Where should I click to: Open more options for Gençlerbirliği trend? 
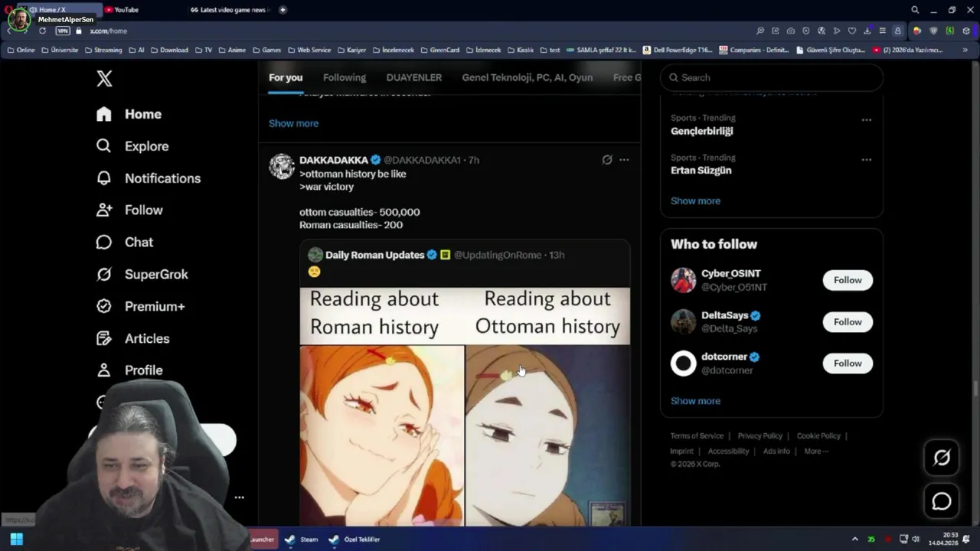[x=867, y=120]
